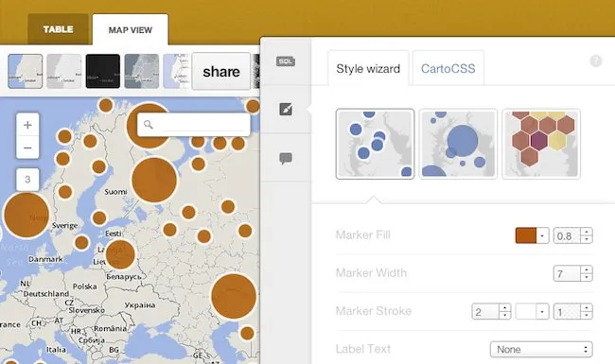Increase Marker Fill opacity with up arrow
Screen dimensions: 615x364
(587, 232)
